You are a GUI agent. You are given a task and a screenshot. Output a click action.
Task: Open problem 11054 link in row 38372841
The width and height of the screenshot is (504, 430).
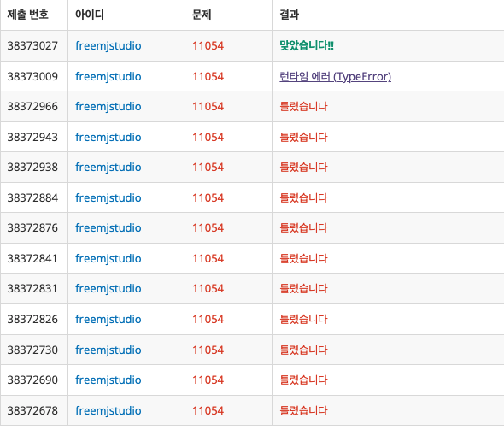click(x=208, y=258)
